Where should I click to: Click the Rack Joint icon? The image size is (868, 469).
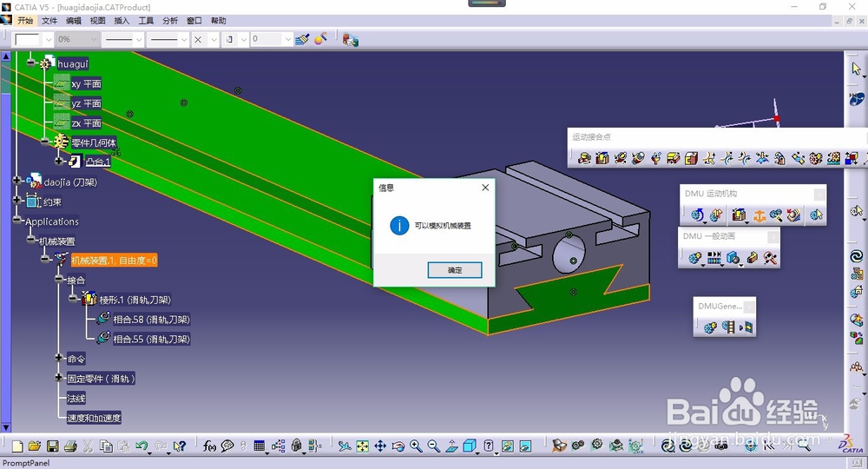(833, 159)
